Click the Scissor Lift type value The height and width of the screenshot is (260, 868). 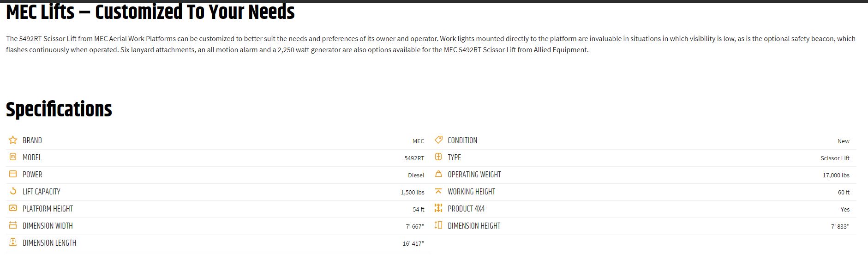coord(835,158)
